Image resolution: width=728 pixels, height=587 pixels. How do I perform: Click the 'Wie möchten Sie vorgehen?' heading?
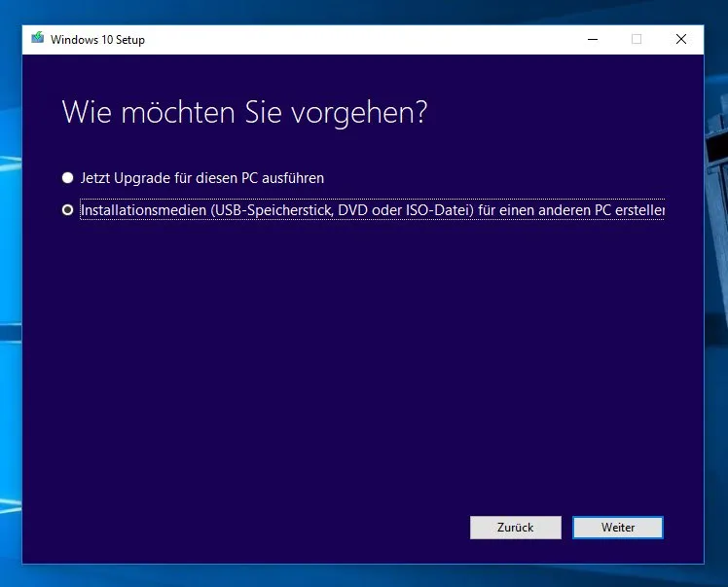pos(244,112)
